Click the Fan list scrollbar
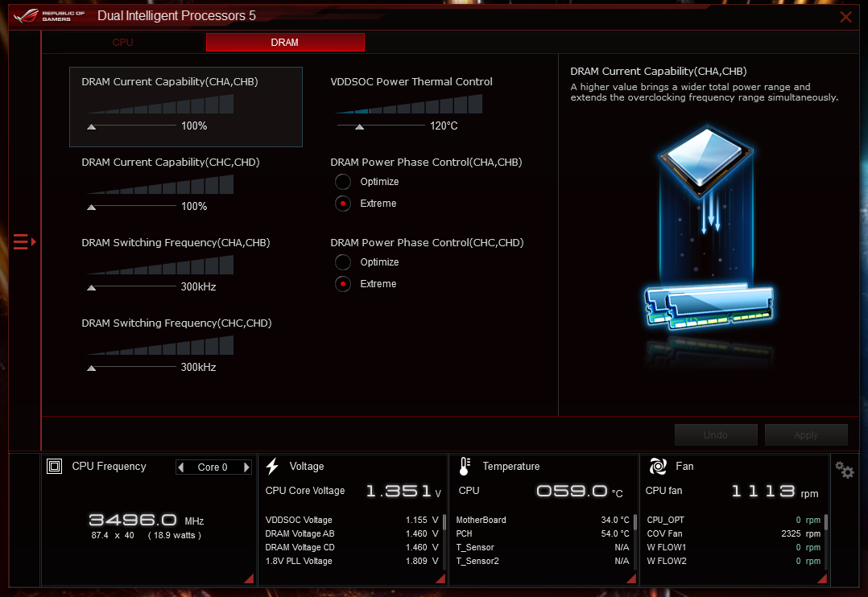The image size is (868, 597). (x=826, y=522)
